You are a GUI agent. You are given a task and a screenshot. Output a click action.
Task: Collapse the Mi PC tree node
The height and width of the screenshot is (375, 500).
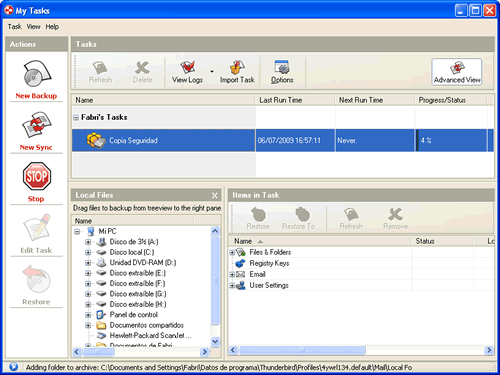(x=77, y=231)
